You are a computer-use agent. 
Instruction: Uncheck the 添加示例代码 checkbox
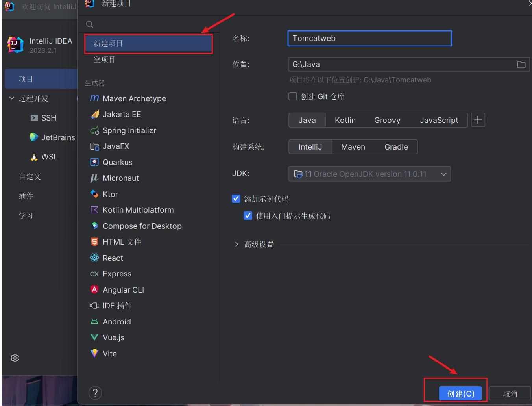click(236, 199)
